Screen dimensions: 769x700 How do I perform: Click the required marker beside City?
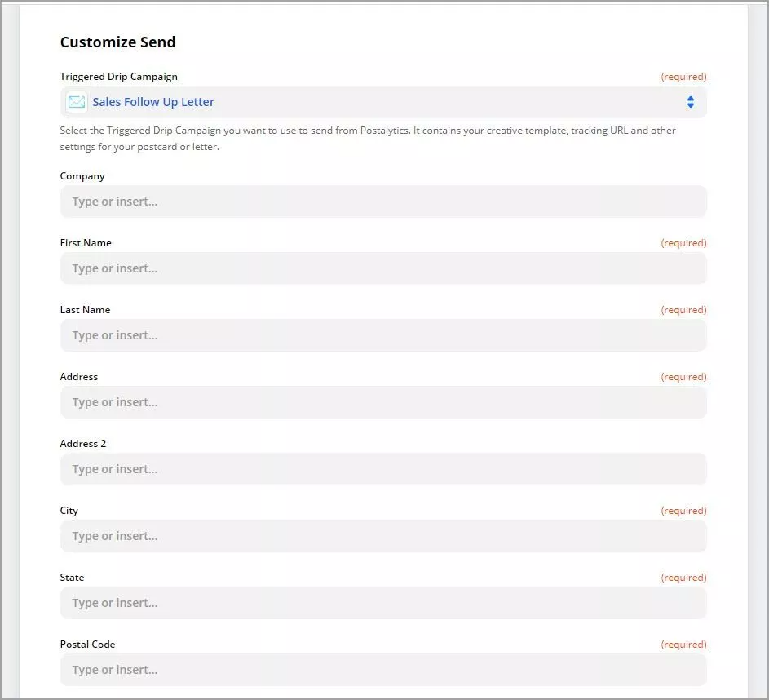tap(683, 511)
